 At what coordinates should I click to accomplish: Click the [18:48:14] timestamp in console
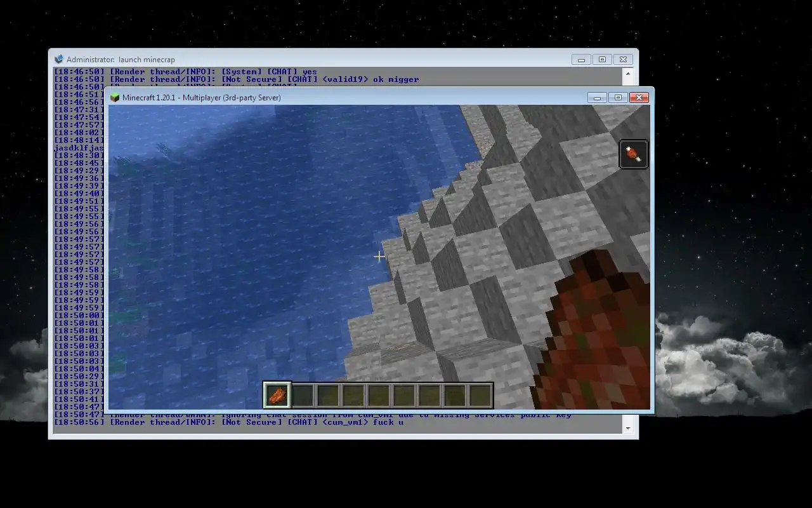coord(79,140)
